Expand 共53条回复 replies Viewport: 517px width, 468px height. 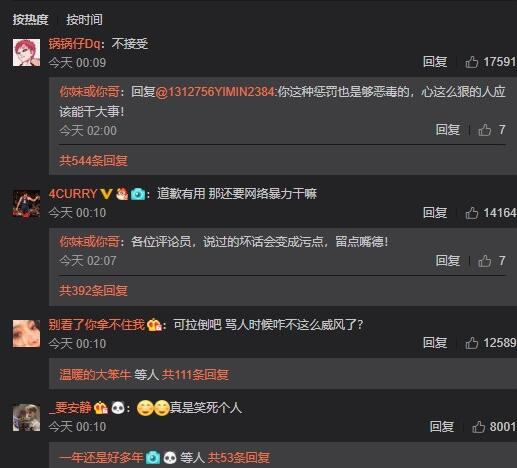click(x=239, y=458)
